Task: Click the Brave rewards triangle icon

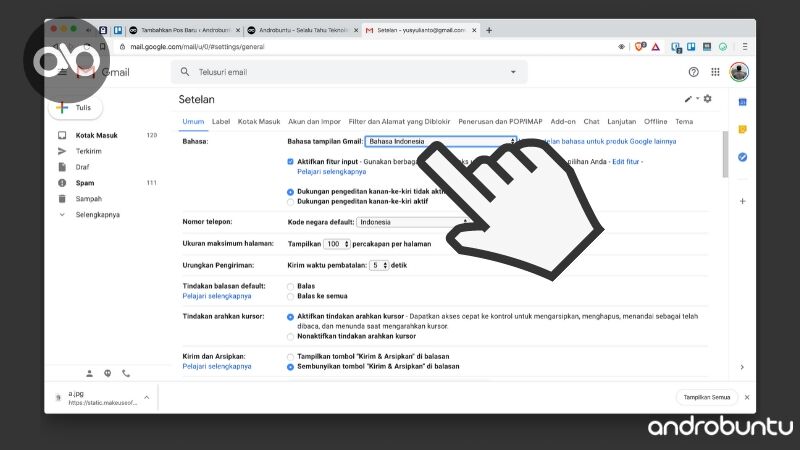Action: [x=656, y=46]
